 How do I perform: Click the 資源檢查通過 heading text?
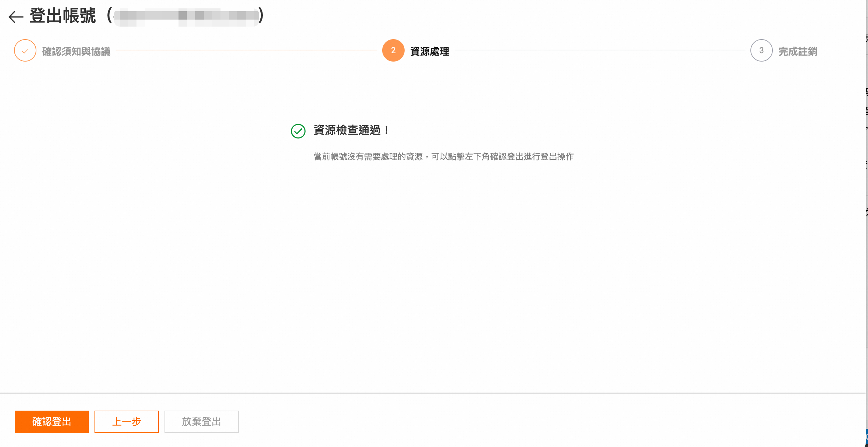[x=351, y=130]
